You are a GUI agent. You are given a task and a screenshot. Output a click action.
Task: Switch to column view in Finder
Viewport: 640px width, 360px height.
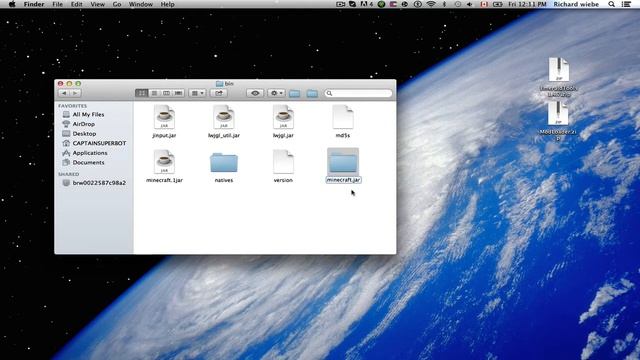pyautogui.click(x=166, y=93)
